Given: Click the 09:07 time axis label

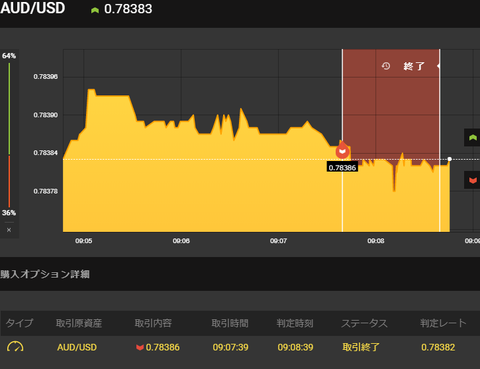Looking at the screenshot, I should coord(278,241).
